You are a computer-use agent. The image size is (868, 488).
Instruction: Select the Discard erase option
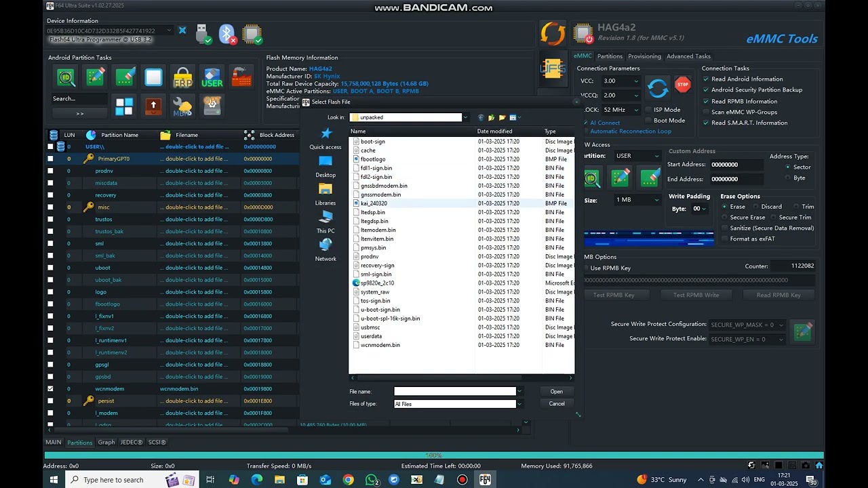755,207
